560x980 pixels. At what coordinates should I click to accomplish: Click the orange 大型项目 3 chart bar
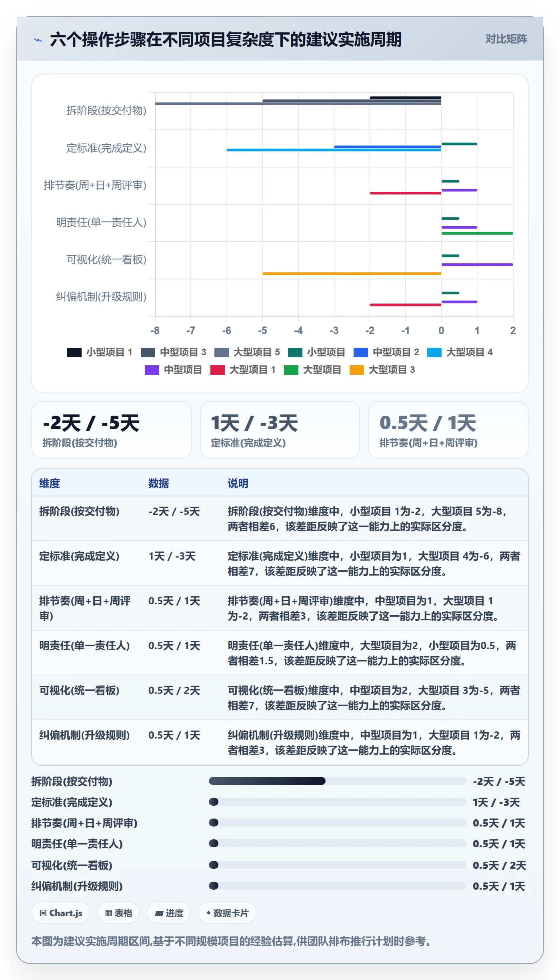(x=352, y=273)
